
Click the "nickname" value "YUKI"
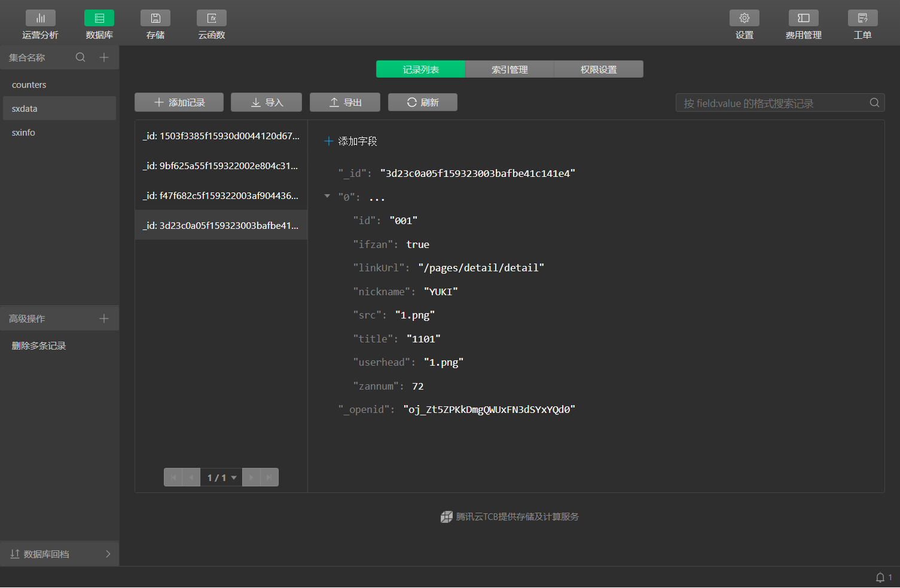pyautogui.click(x=441, y=292)
